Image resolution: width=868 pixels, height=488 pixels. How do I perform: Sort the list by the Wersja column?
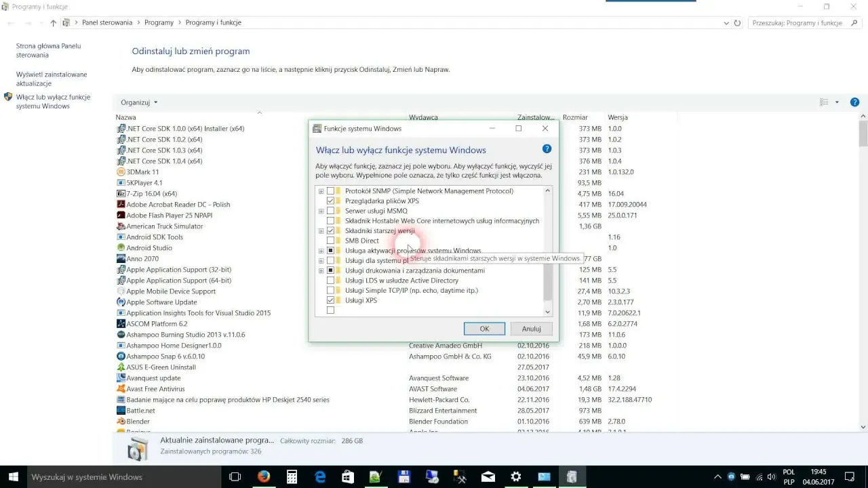click(x=618, y=117)
